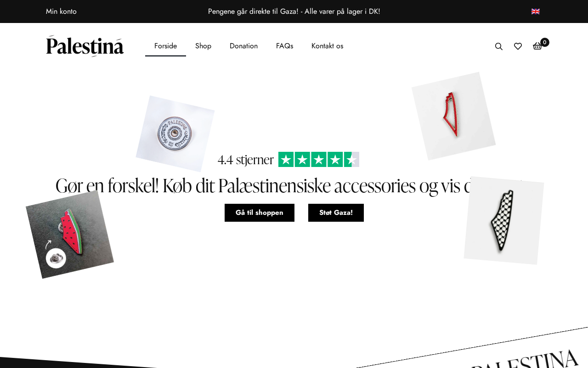Viewport: 588px width, 368px height.
Task: Click the Støt Gaza! button
Action: [336, 213]
